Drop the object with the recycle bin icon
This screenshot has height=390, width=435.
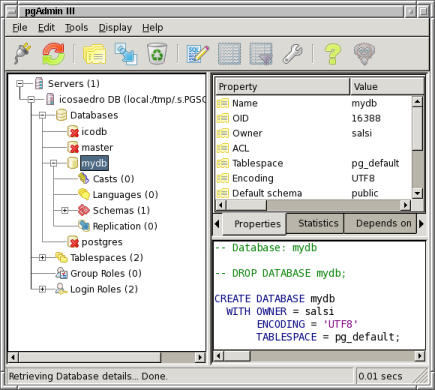[x=157, y=54]
